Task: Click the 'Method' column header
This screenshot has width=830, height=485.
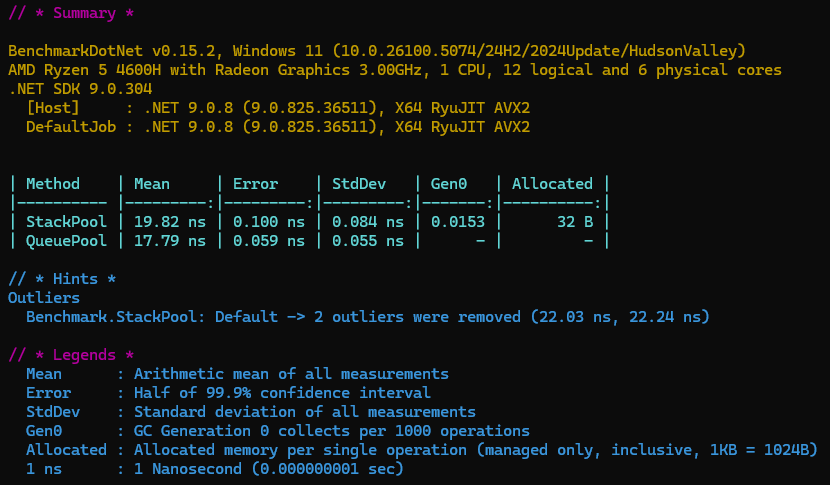Action: 53,184
